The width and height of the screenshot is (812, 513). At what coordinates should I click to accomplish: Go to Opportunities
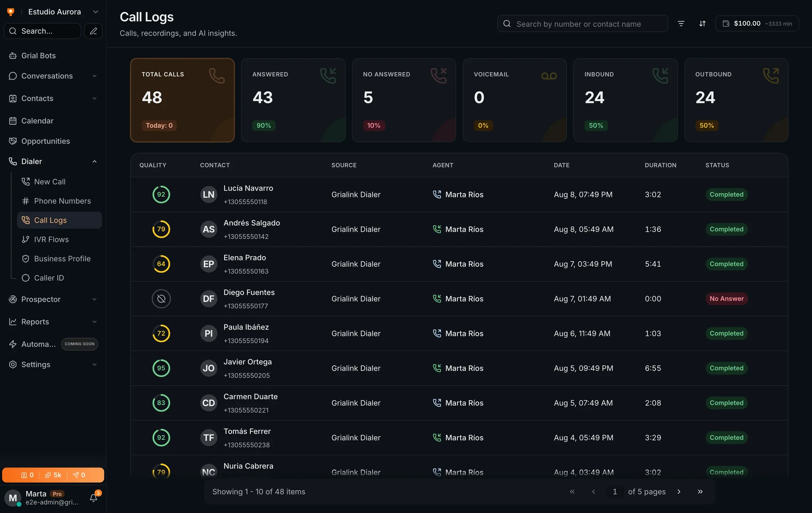coord(53,141)
